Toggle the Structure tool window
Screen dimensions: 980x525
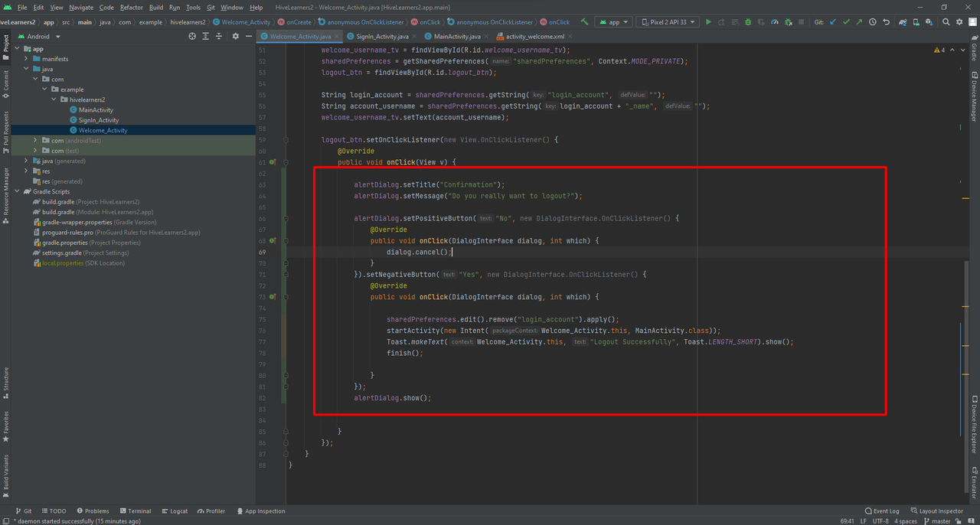5,383
